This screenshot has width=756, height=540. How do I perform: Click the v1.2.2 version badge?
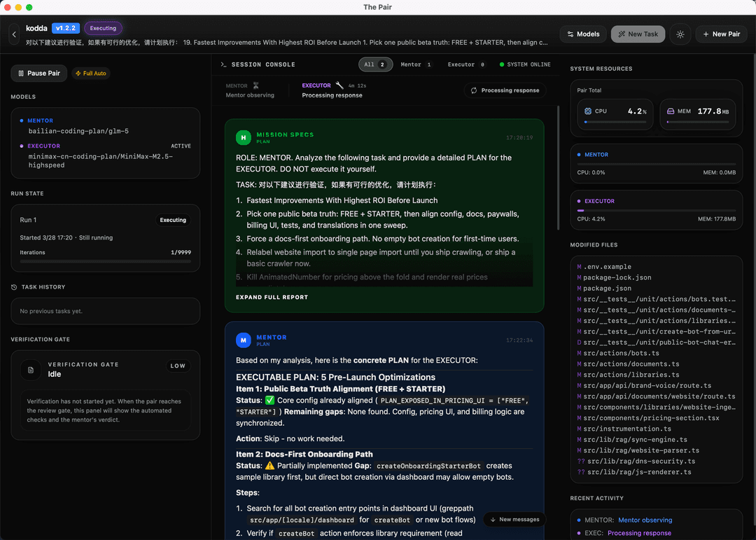66,28
